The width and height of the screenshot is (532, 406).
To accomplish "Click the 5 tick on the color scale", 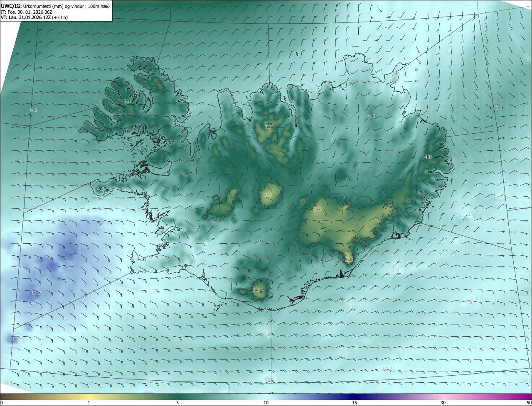I will pyautogui.click(x=177, y=403).
